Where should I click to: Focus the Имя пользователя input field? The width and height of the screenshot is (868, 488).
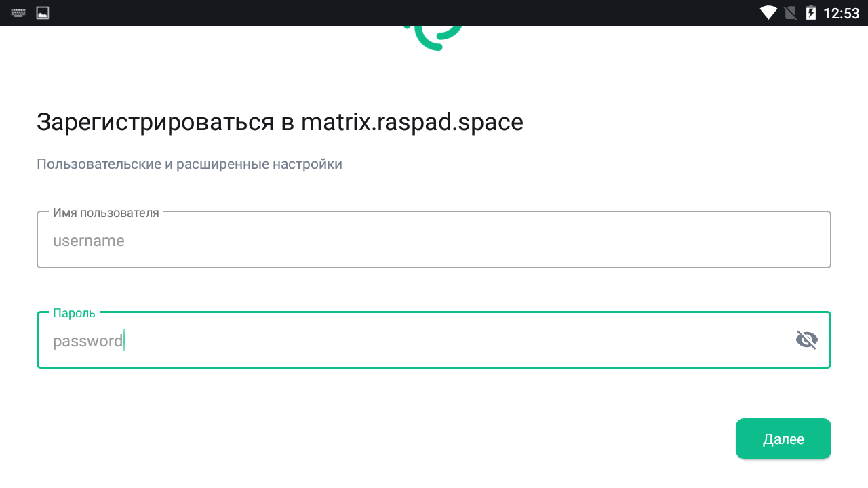point(434,241)
